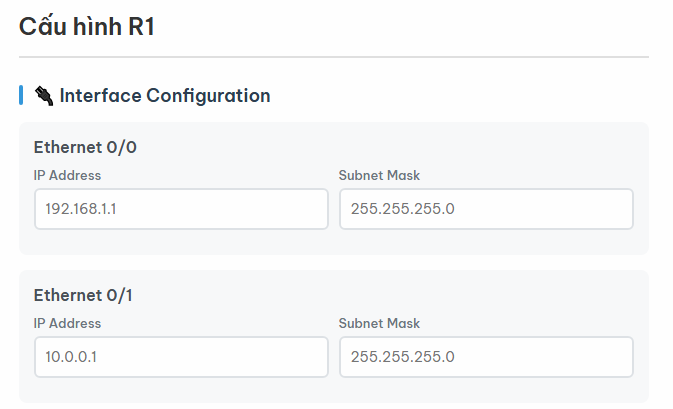Image resolution: width=673 pixels, height=409 pixels.
Task: Click the horizontal divider below the page title
Action: tap(334, 57)
